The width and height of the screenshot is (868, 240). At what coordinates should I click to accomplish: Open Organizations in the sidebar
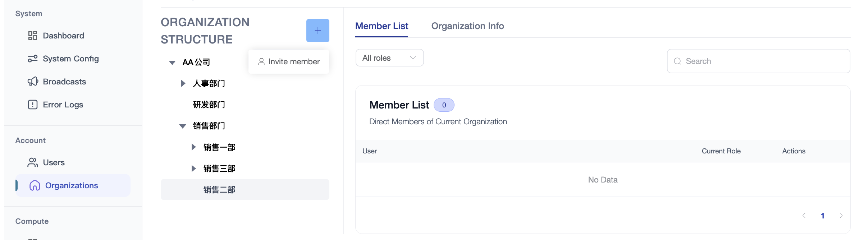point(73,185)
